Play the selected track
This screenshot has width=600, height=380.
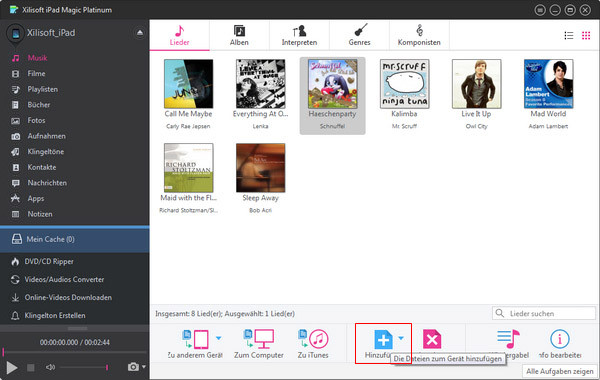click(x=12, y=368)
